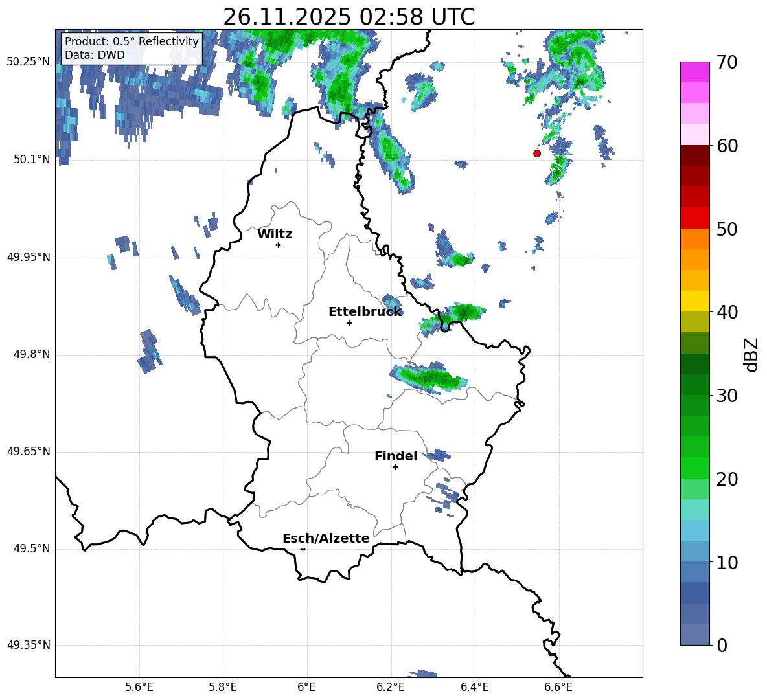This screenshot has width=767, height=700.
Task: Click the colorbar tick label 70
Action: point(727,62)
